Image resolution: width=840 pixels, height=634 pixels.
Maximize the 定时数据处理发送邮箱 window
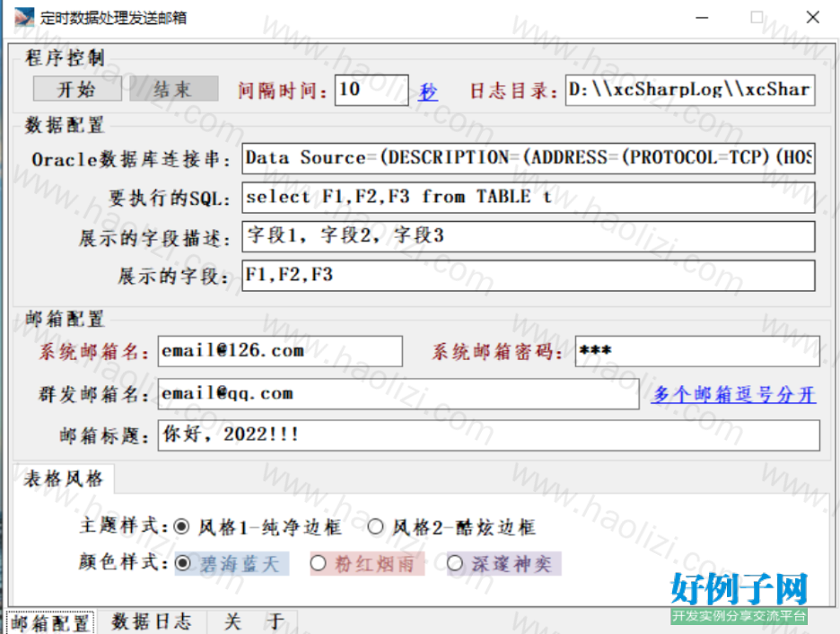757,18
